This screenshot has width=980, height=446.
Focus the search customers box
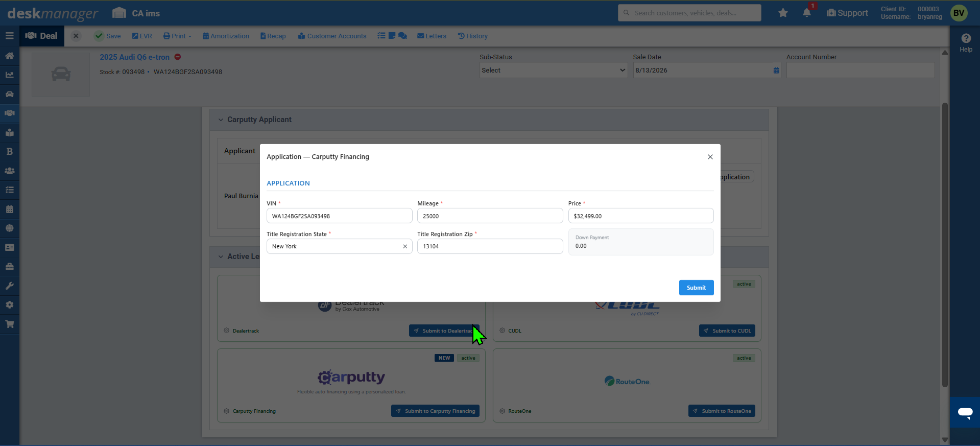(689, 13)
